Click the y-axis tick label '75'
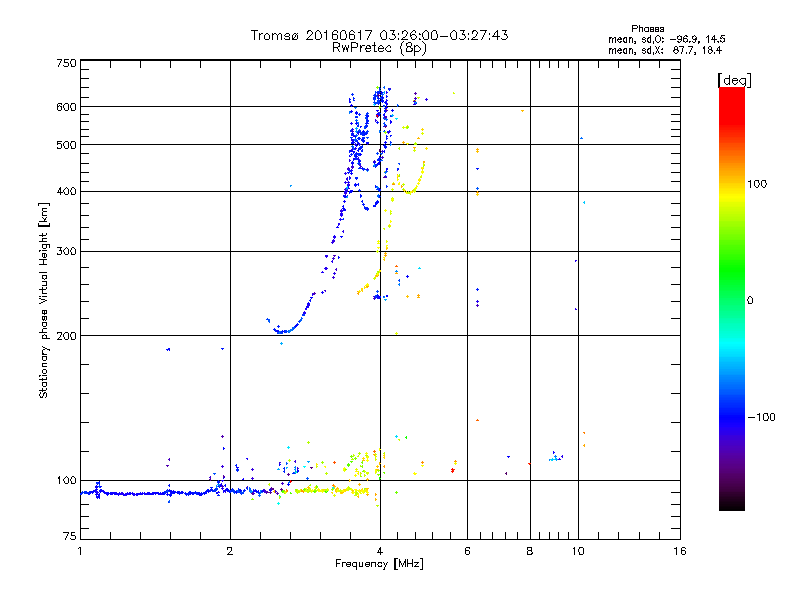 70,536
